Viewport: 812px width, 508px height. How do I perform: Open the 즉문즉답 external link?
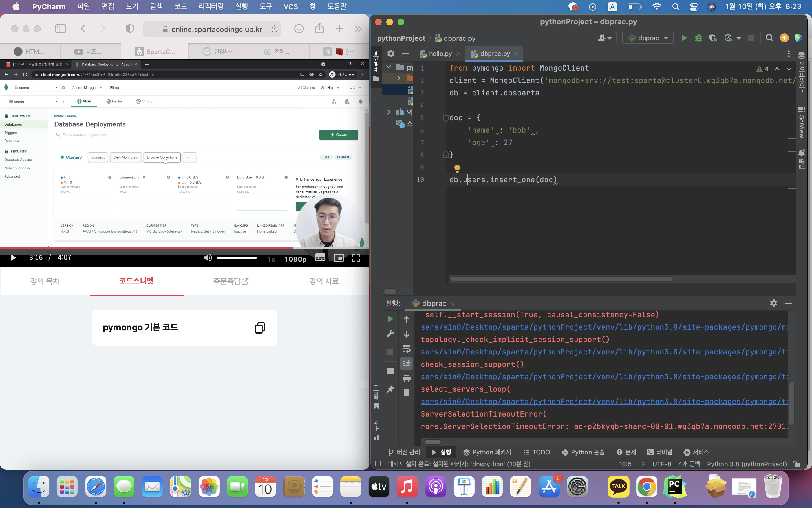(231, 281)
